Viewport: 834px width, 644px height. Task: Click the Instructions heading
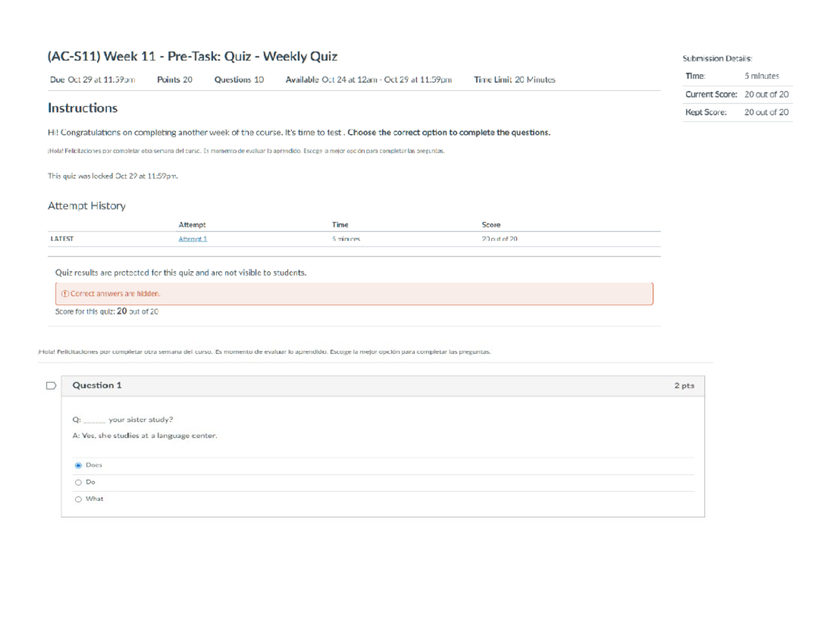click(82, 108)
